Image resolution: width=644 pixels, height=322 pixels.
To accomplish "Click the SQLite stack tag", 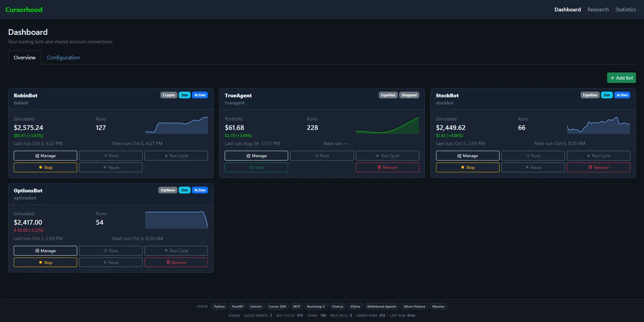I will click(x=355, y=306).
